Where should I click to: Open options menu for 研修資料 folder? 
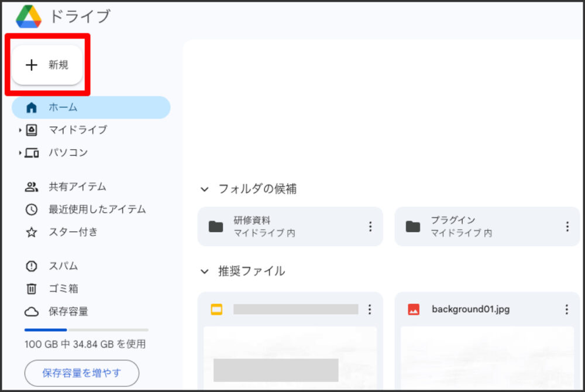pyautogui.click(x=370, y=226)
